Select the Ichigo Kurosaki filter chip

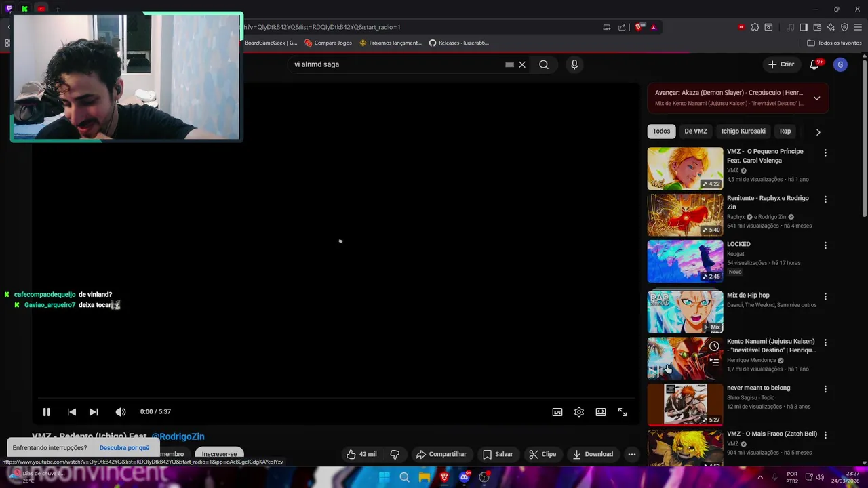tap(743, 131)
